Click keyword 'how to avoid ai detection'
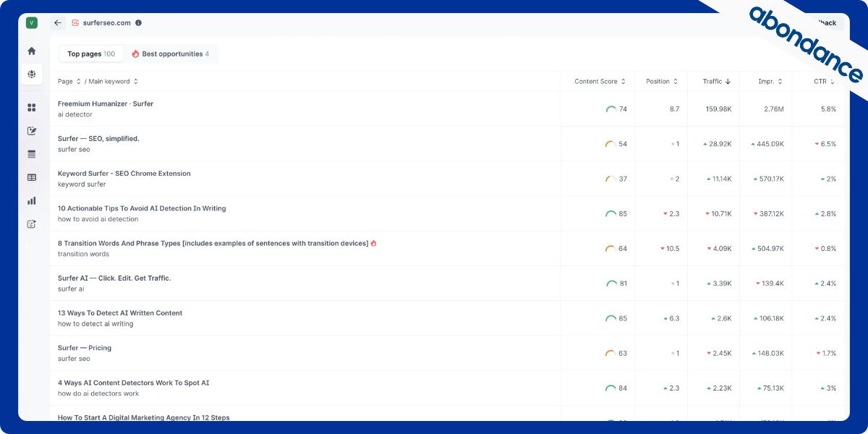The width and height of the screenshot is (868, 434). [x=98, y=219]
